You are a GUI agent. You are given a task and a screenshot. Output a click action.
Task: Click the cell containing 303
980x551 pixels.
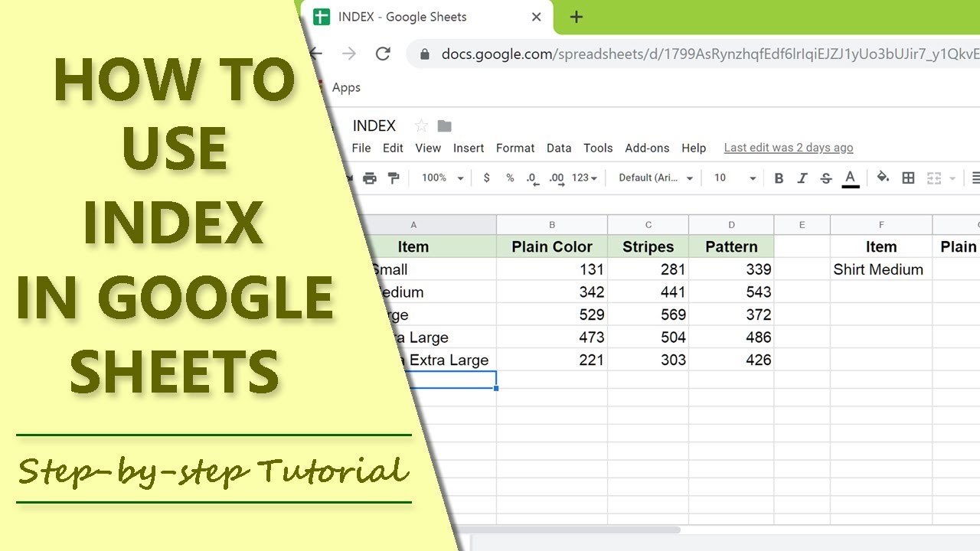(x=648, y=360)
